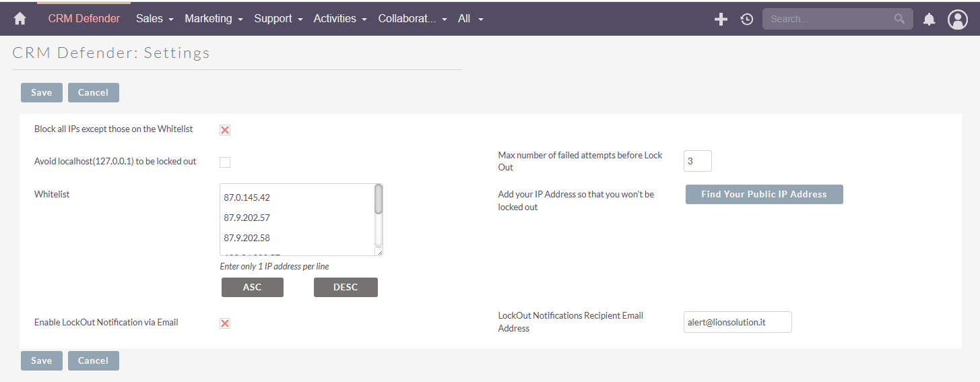
Task: Open the user profile avatar menu
Action: tap(957, 19)
